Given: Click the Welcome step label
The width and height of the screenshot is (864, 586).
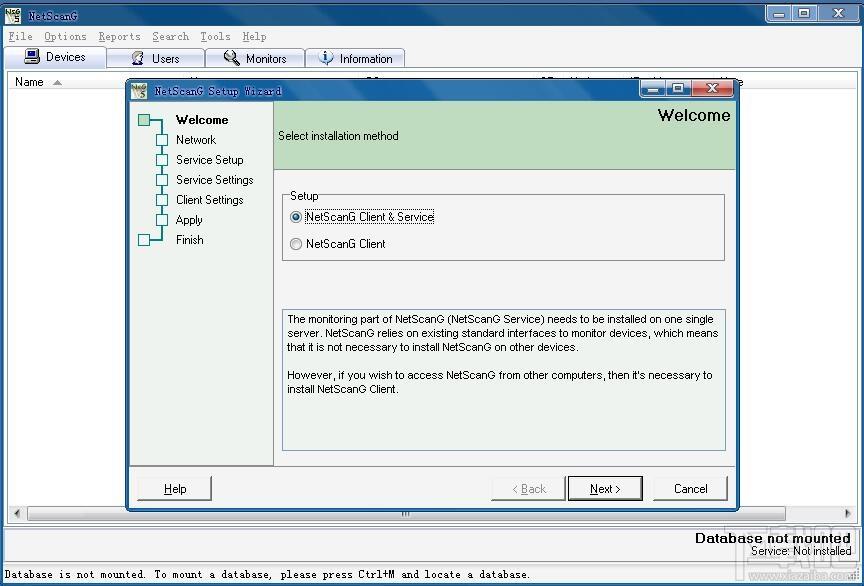Looking at the screenshot, I should click(202, 120).
